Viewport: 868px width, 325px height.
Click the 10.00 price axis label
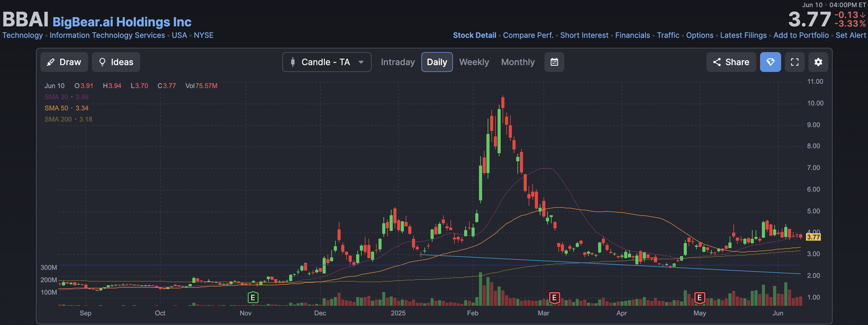pyautogui.click(x=815, y=103)
